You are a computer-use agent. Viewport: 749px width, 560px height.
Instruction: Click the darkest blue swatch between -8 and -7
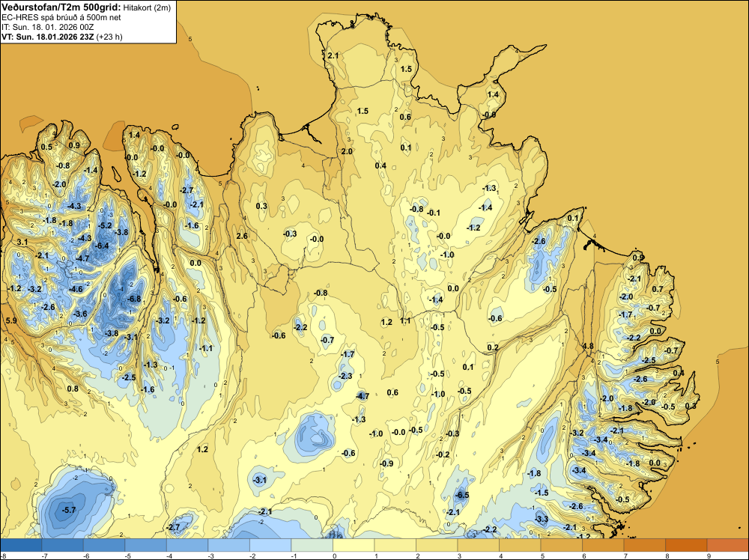click(x=21, y=545)
